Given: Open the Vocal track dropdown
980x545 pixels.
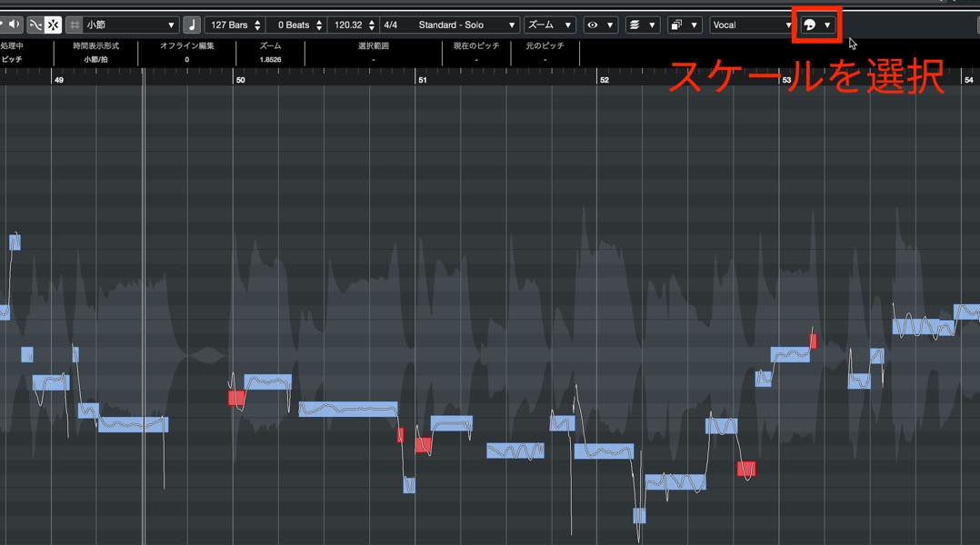Looking at the screenshot, I should [751, 25].
